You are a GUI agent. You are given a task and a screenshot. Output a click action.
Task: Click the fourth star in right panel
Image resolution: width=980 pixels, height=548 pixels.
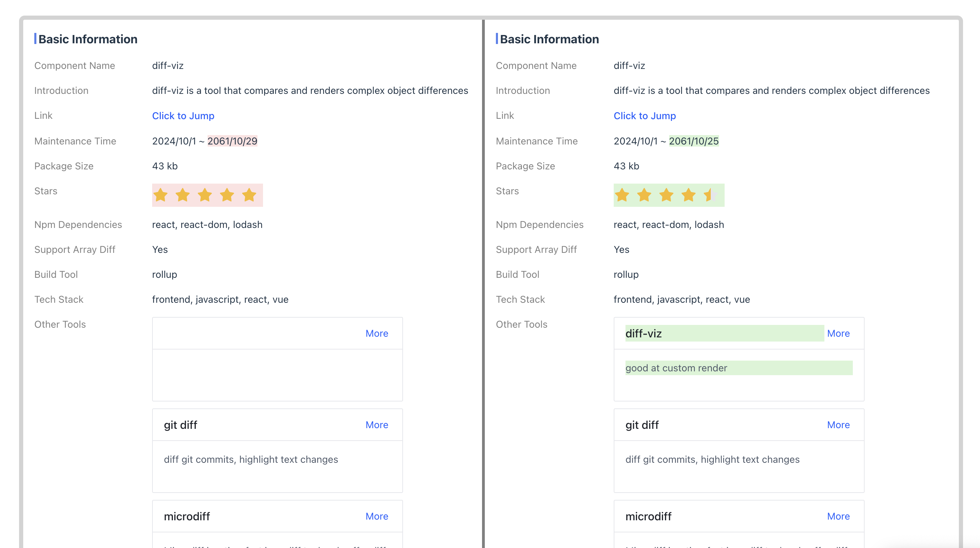coord(688,195)
